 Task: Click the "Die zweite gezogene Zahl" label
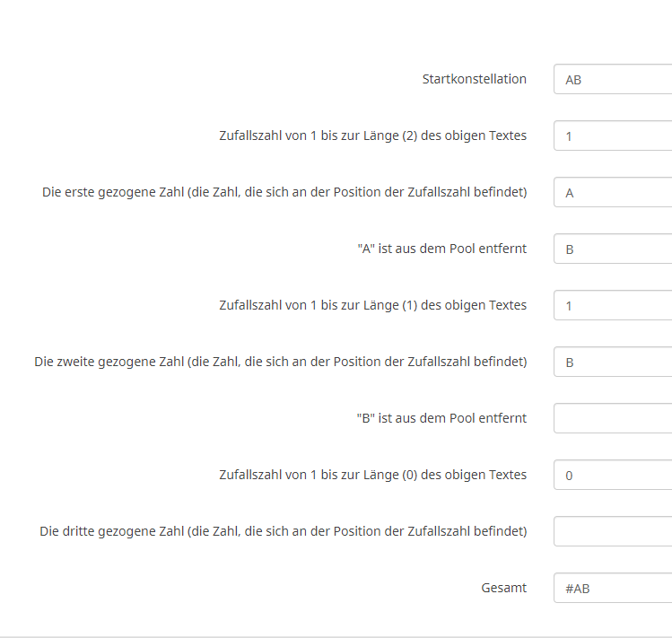click(x=280, y=362)
